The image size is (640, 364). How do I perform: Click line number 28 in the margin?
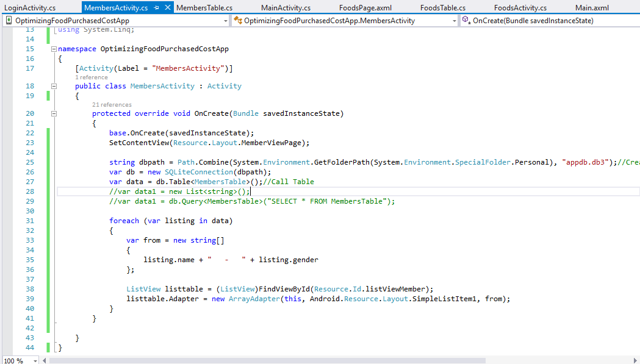[30, 192]
